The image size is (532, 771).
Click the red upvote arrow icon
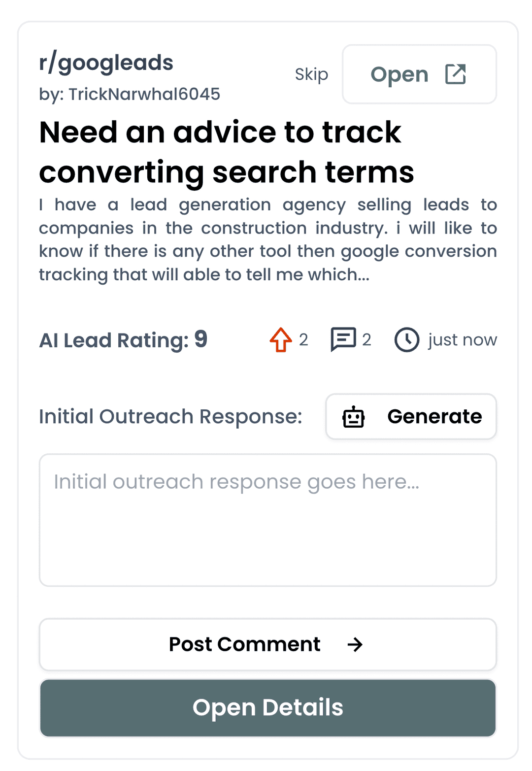[281, 340]
